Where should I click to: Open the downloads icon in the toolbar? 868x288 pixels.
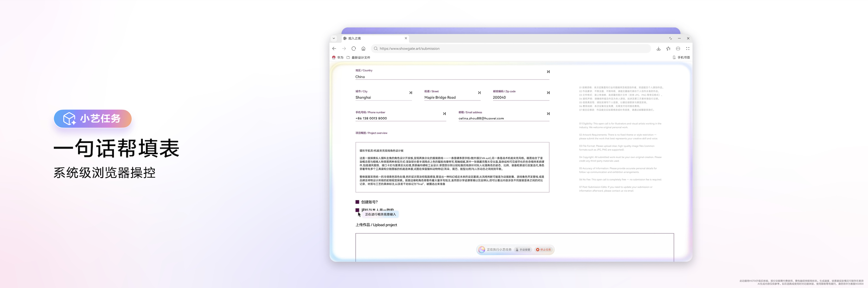pos(658,49)
